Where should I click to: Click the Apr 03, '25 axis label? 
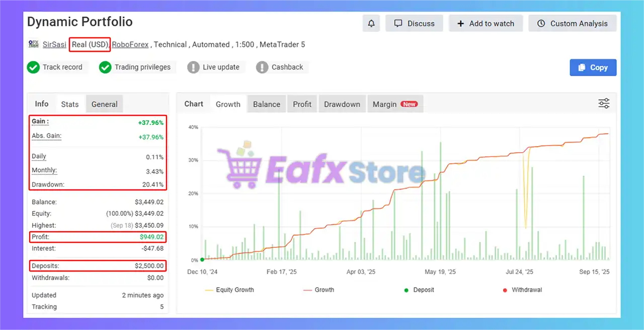361,272
